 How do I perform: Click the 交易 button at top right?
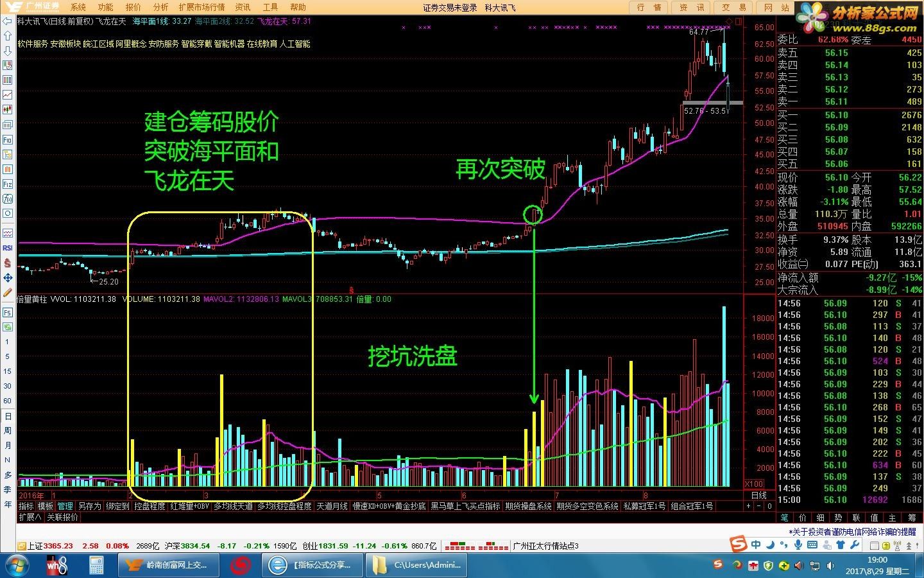[x=734, y=7]
